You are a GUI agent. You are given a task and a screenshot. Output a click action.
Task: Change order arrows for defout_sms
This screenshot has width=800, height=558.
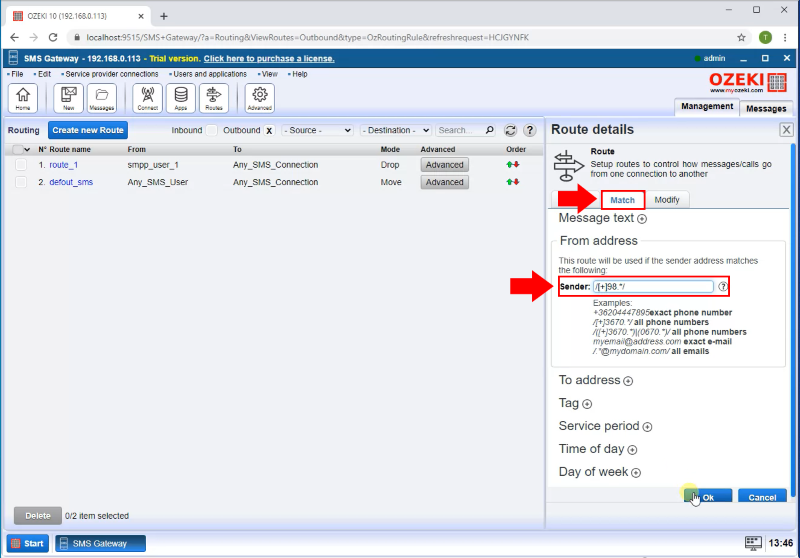[x=513, y=182]
